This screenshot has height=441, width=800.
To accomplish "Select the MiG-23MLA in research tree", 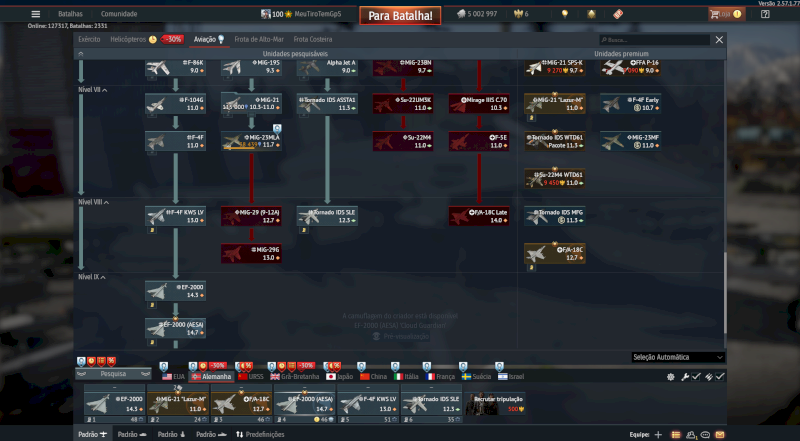I will click(252, 141).
